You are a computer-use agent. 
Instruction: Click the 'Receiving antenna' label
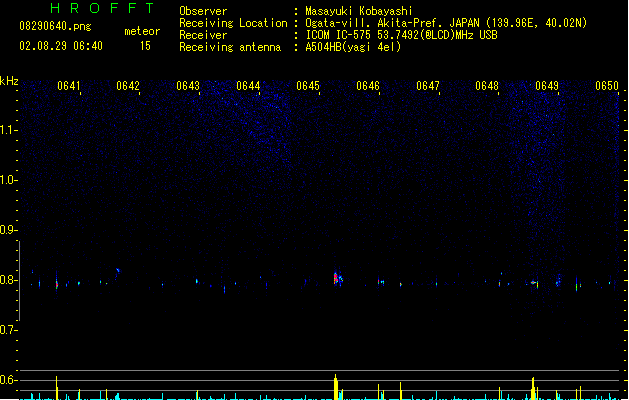pyautogui.click(x=230, y=47)
